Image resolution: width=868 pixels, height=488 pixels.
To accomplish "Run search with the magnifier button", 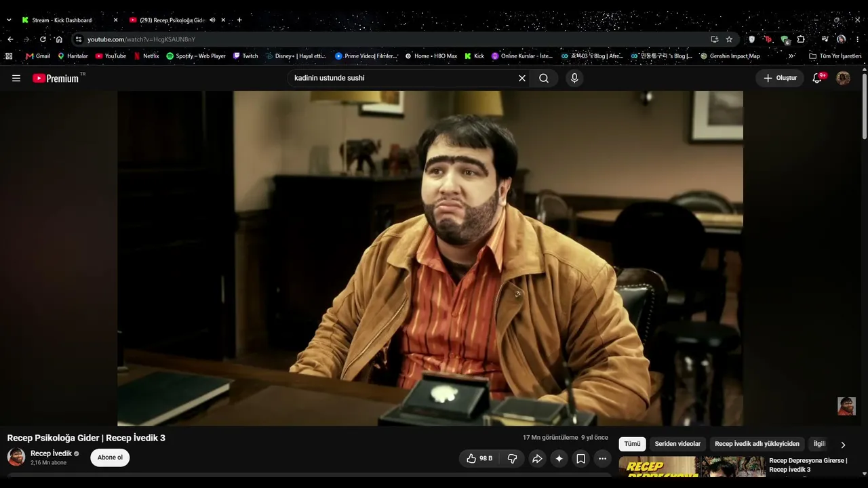I will (x=544, y=78).
